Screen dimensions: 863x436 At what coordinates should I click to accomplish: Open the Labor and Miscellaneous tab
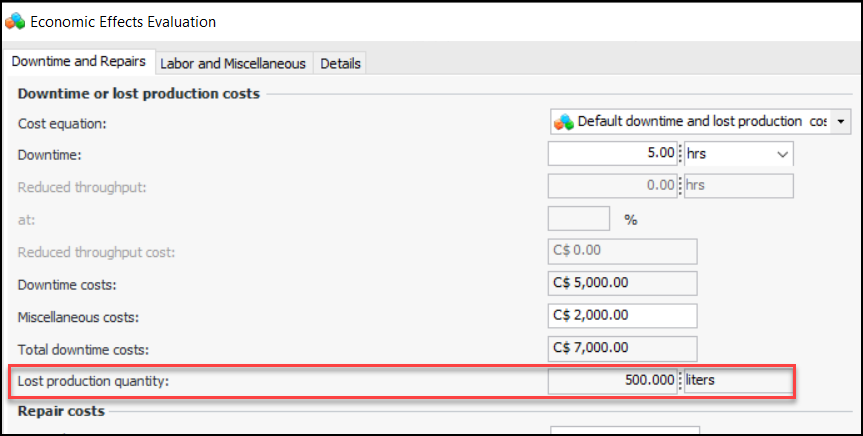click(233, 63)
